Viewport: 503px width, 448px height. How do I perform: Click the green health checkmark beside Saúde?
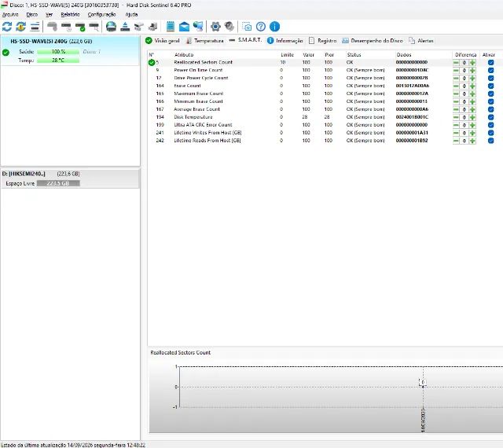pyautogui.click(x=6, y=53)
